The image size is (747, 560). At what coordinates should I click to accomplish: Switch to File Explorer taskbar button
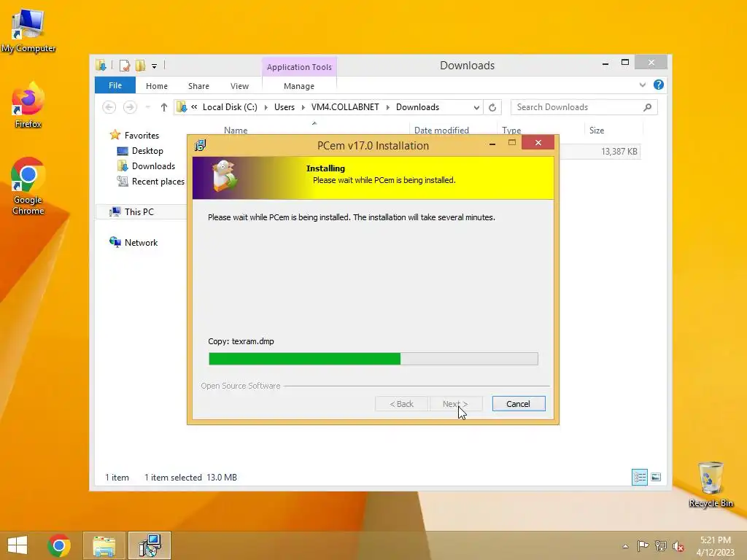[x=104, y=545]
